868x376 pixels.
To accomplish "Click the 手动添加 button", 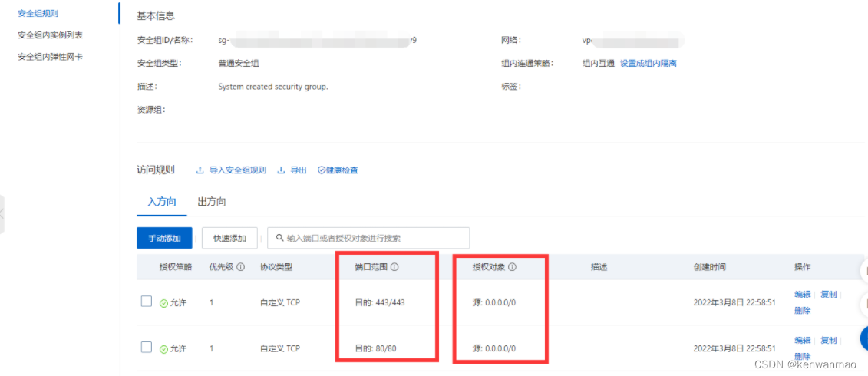I will 164,238.
